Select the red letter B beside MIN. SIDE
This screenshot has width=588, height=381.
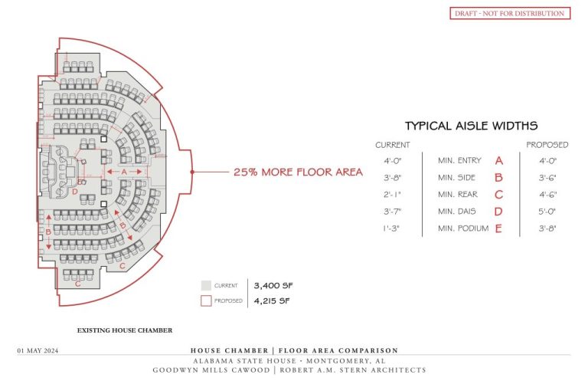click(x=498, y=178)
